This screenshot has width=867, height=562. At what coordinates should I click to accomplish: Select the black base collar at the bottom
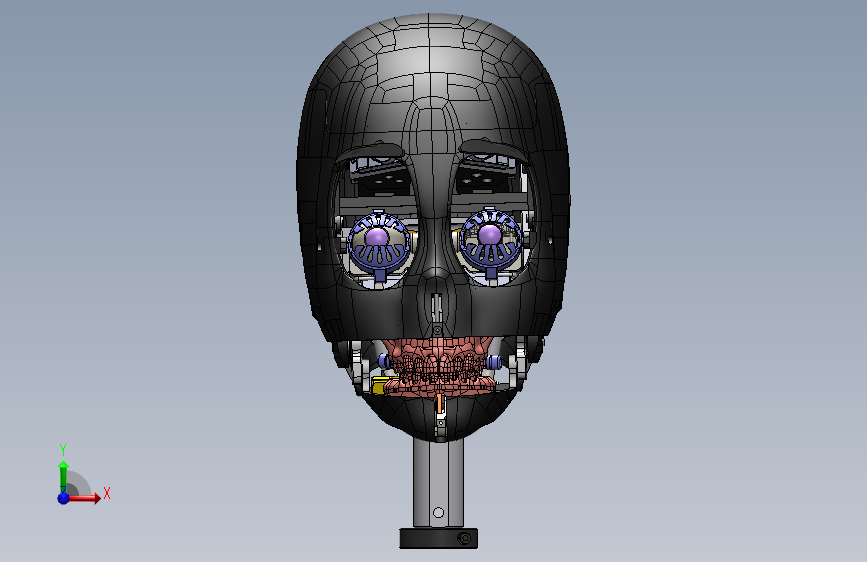[438, 538]
